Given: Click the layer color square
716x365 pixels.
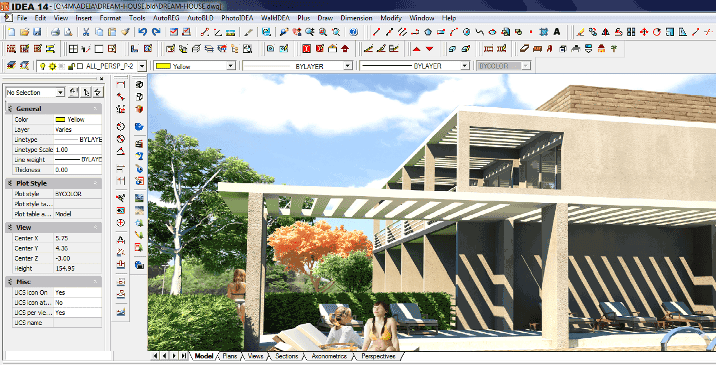Looking at the screenshot, I should coord(80,66).
